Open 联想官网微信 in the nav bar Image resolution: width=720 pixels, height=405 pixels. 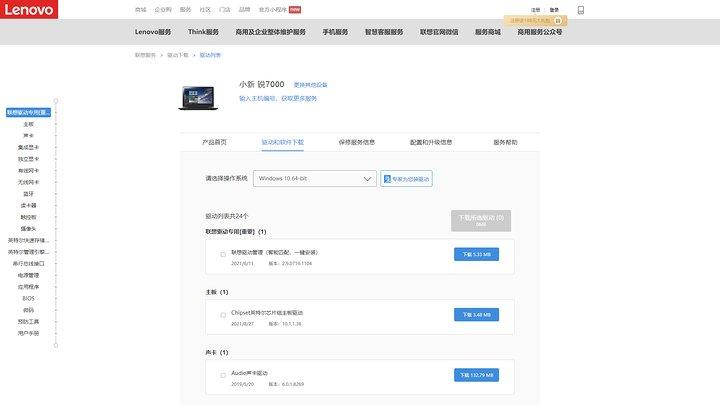439,32
